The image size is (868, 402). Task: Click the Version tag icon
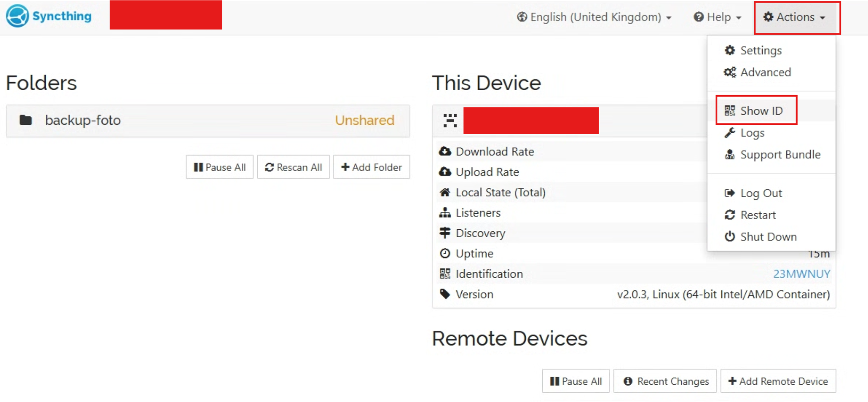(445, 294)
